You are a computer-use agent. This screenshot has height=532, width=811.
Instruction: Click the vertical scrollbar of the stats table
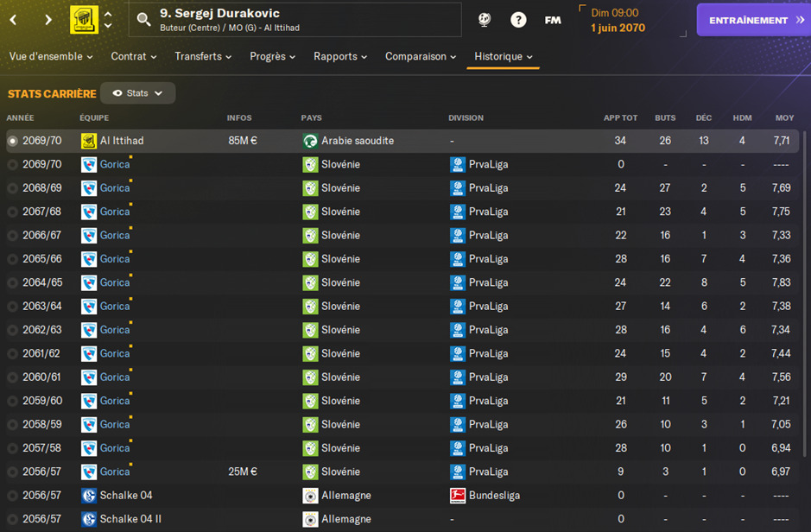pos(804,294)
